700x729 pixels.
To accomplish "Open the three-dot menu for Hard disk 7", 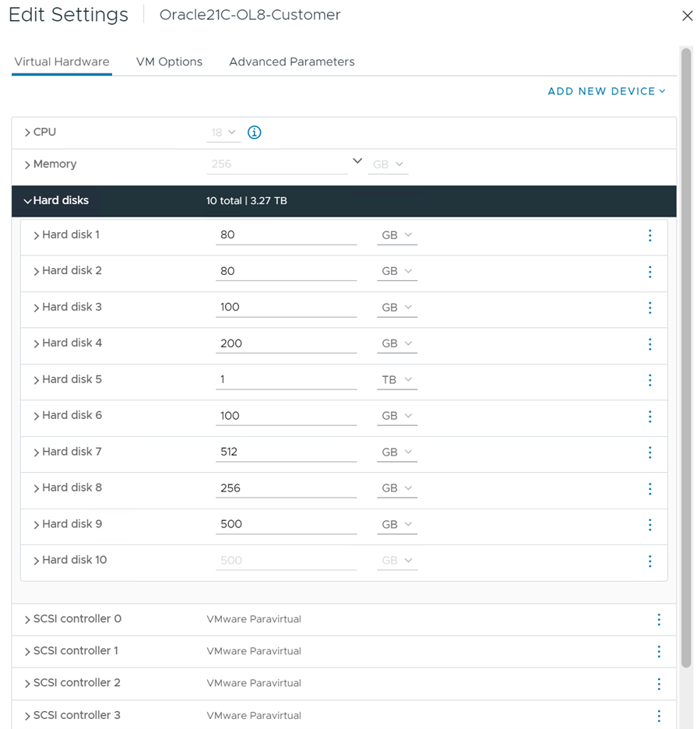I will point(649,453).
